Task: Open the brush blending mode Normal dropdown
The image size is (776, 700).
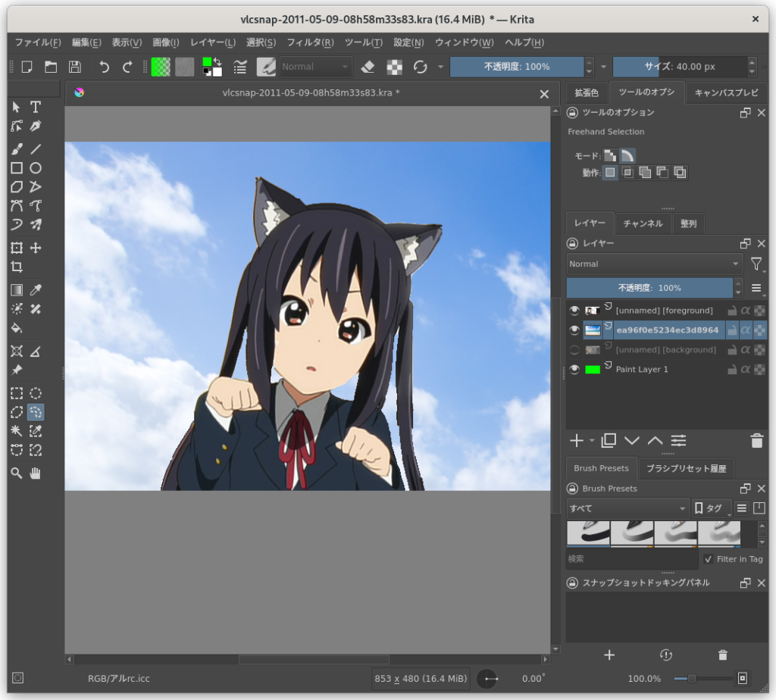Action: point(316,67)
